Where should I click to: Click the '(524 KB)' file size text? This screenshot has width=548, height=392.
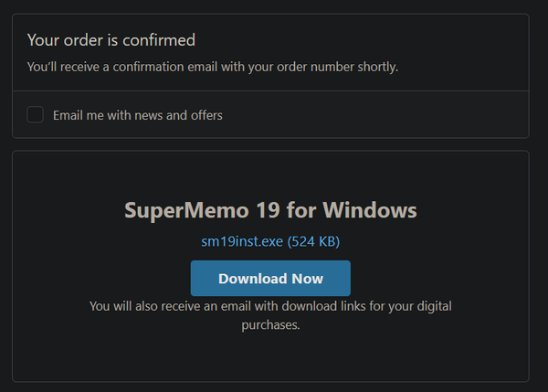tap(313, 241)
